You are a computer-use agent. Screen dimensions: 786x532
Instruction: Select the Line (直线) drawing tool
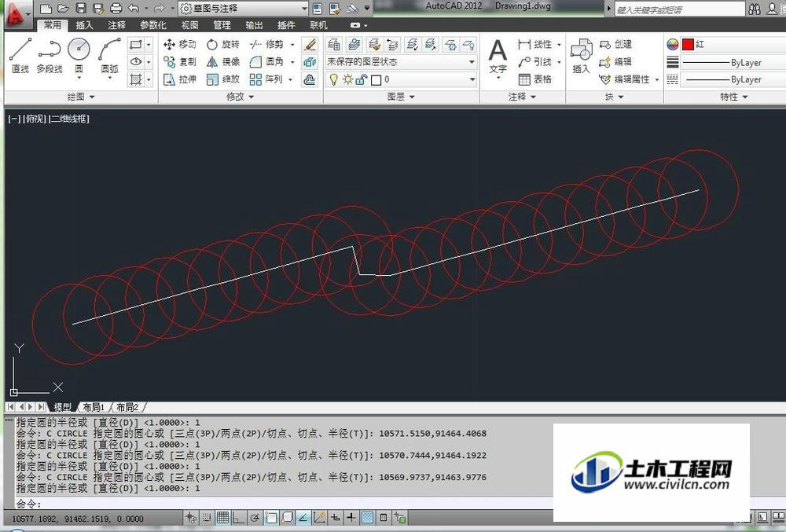click(x=20, y=56)
